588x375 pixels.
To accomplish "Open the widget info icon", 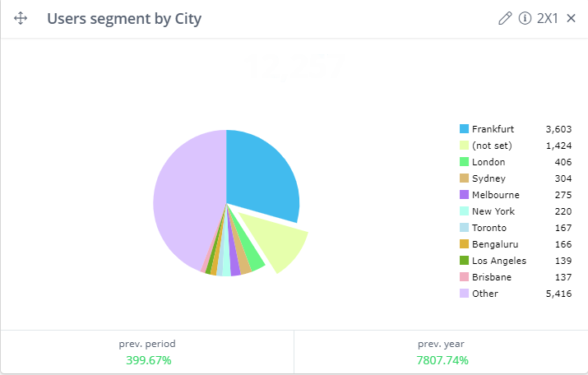I will click(x=525, y=19).
